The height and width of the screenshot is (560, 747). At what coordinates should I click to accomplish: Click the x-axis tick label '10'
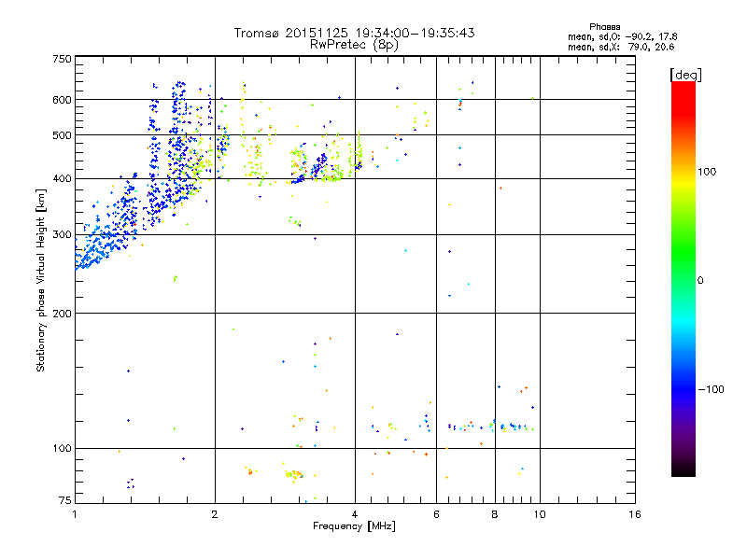click(x=540, y=514)
